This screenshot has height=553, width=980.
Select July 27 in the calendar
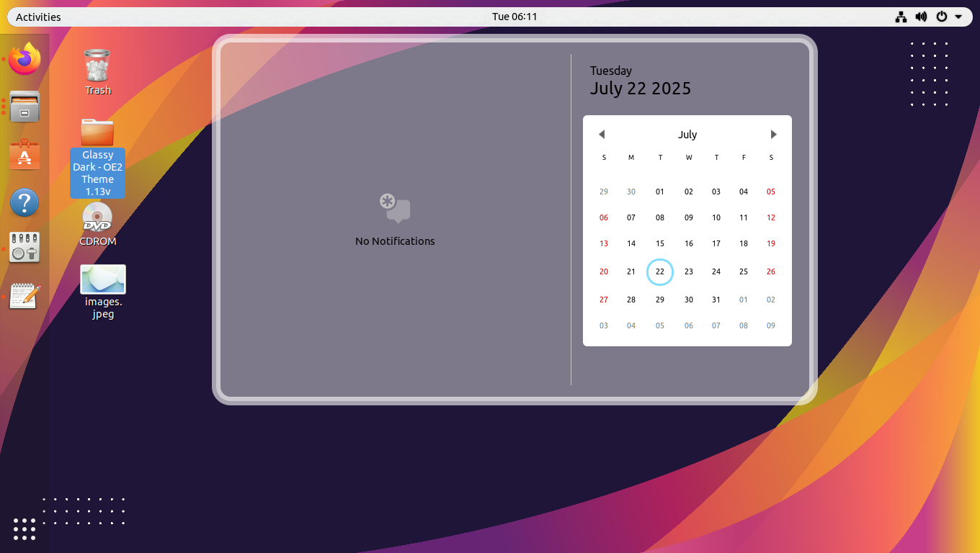[x=604, y=300]
